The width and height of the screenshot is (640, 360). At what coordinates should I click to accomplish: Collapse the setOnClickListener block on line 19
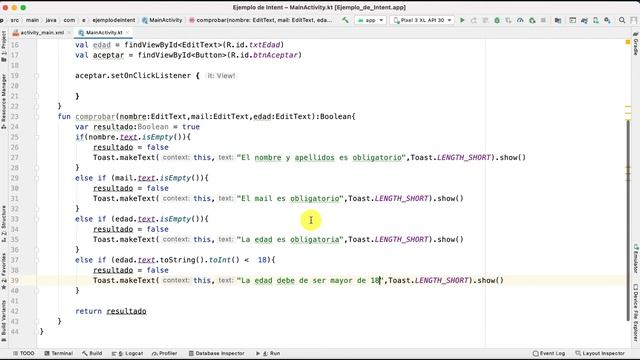pyautogui.click(x=36, y=76)
